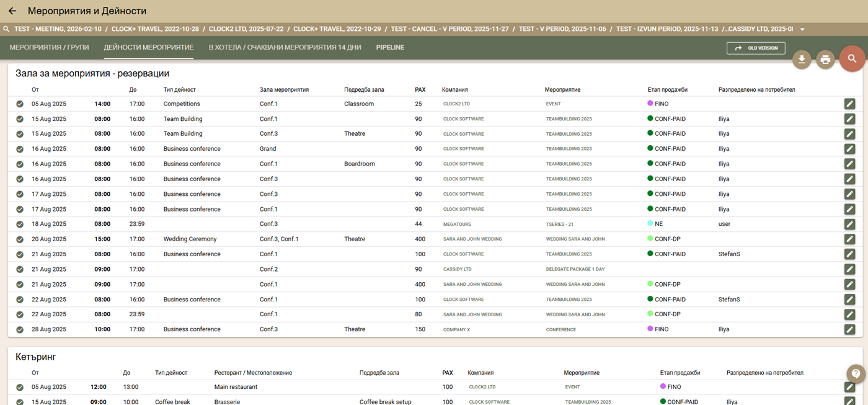Click status checkmark of Megatours row
This screenshot has height=405, width=868.
pyautogui.click(x=20, y=224)
